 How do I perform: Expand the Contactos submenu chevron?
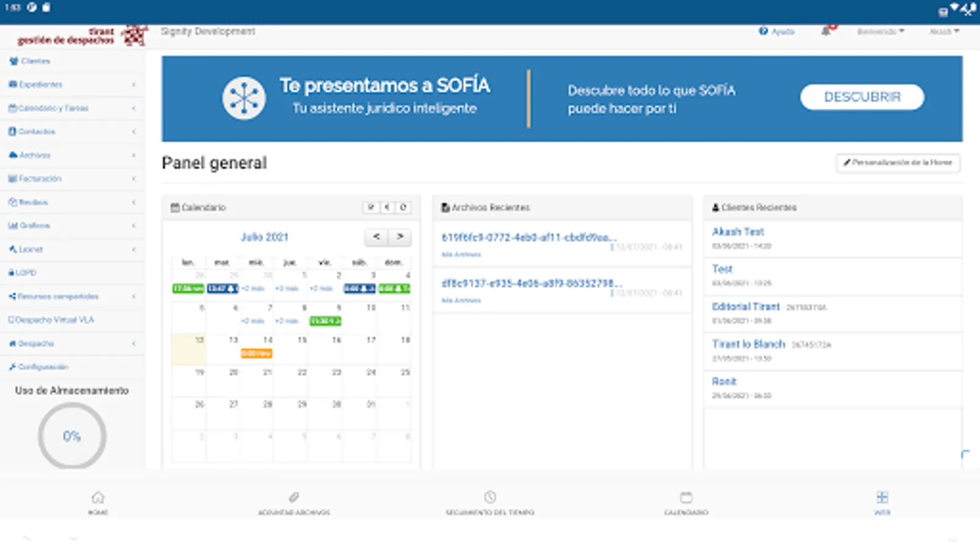click(x=134, y=132)
